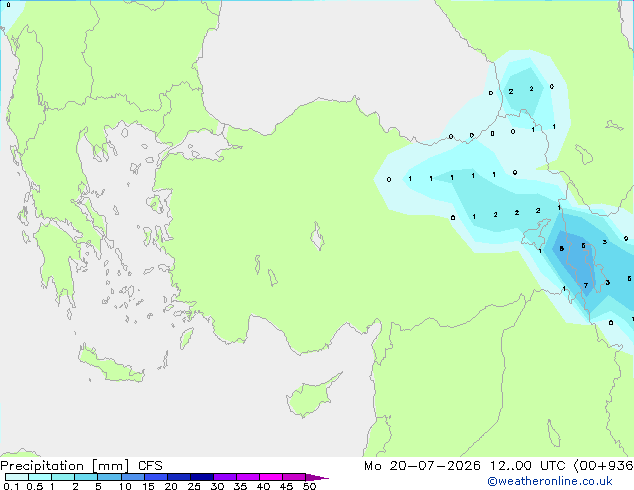
Task: Click the time '12..00 UTC' text
Action: [x=527, y=466]
